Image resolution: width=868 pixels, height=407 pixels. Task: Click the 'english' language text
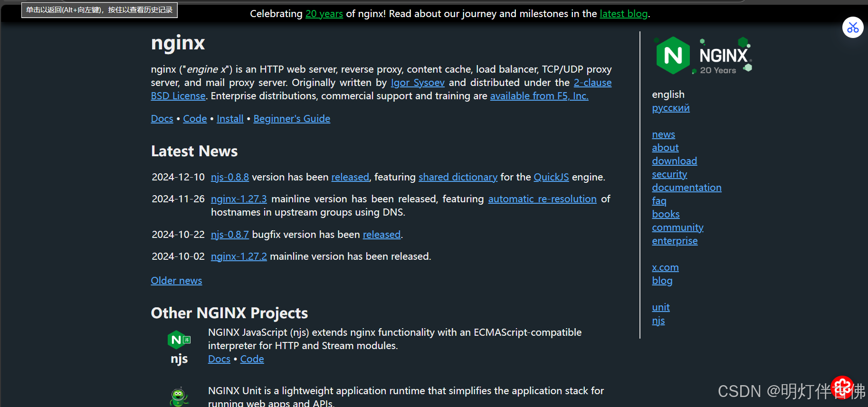668,95
